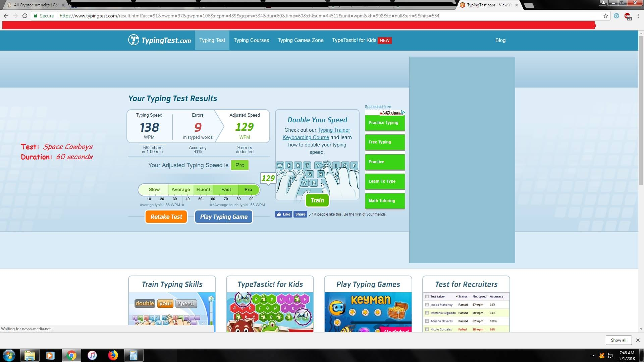This screenshot has height=362, width=644.
Task: Open iTunes from the taskbar
Action: (x=92, y=355)
